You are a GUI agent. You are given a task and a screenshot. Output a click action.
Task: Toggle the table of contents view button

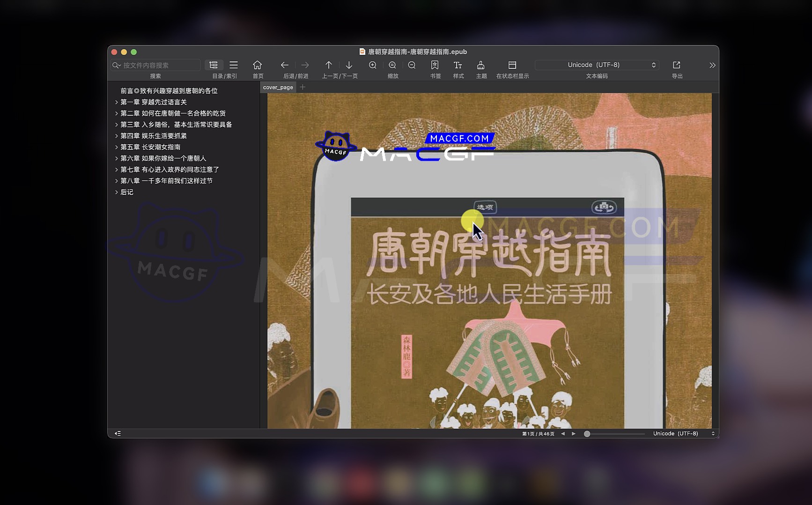(x=214, y=65)
